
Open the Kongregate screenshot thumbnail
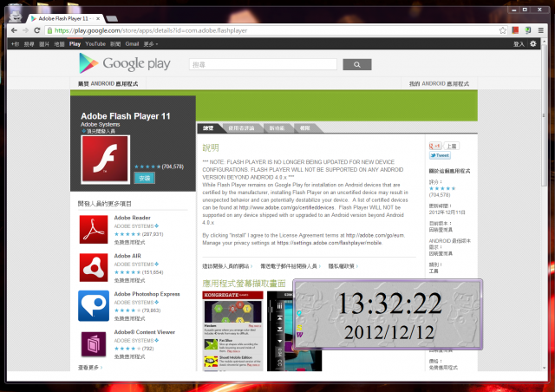tap(232, 330)
